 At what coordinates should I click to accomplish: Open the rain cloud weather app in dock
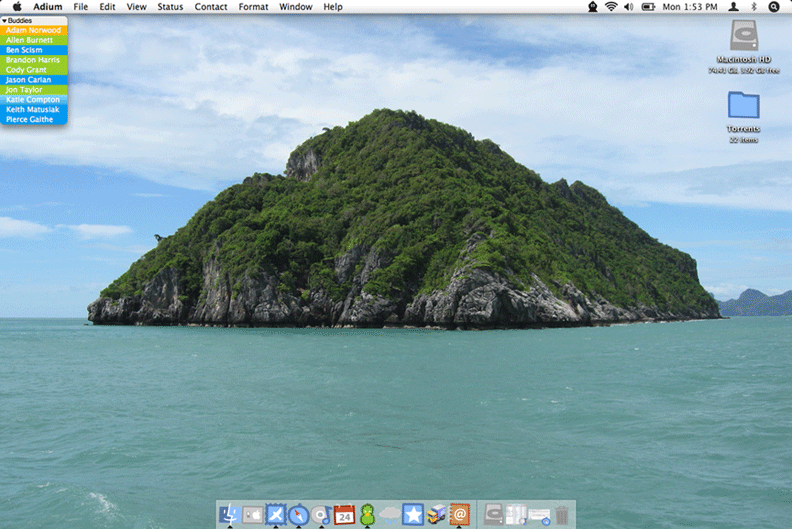click(390, 515)
